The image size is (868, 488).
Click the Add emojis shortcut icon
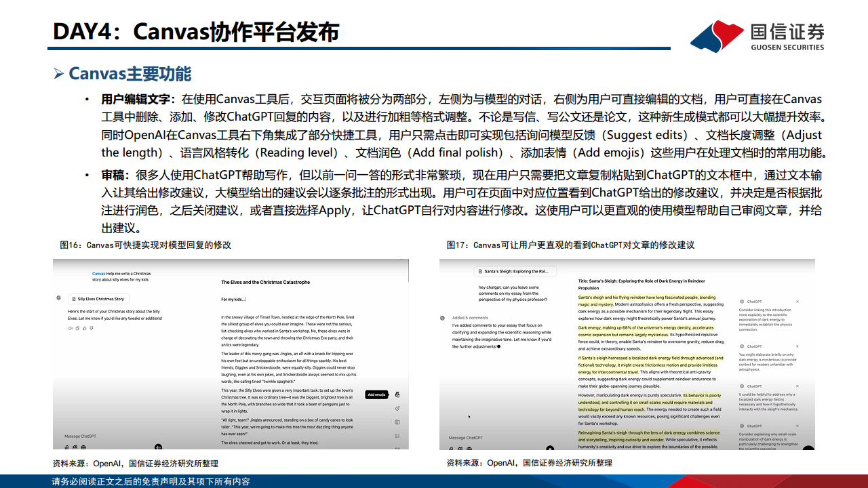click(x=397, y=394)
